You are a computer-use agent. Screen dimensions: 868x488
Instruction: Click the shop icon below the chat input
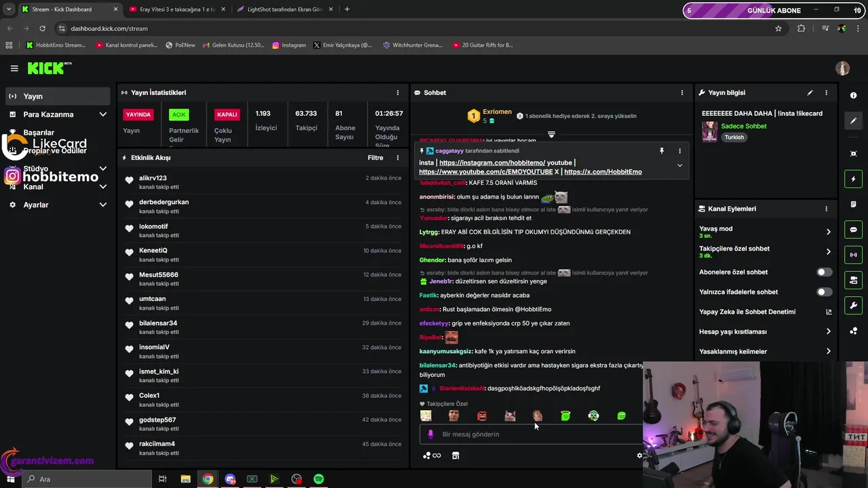(456, 455)
